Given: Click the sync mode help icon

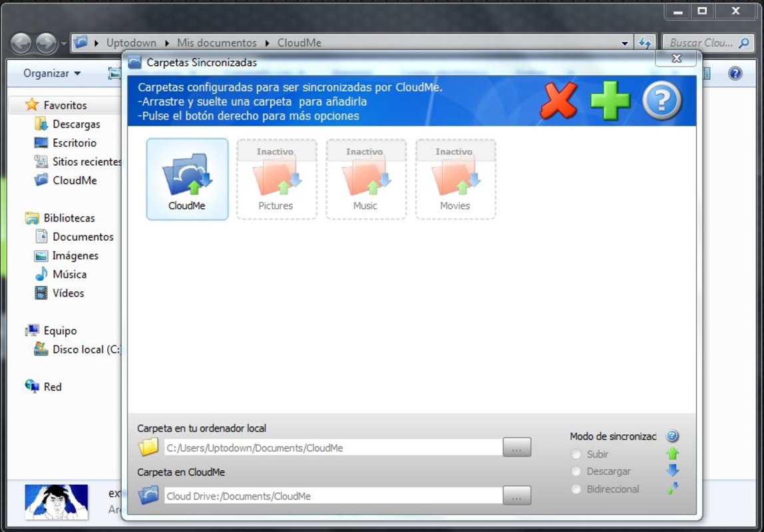Looking at the screenshot, I should click(672, 436).
